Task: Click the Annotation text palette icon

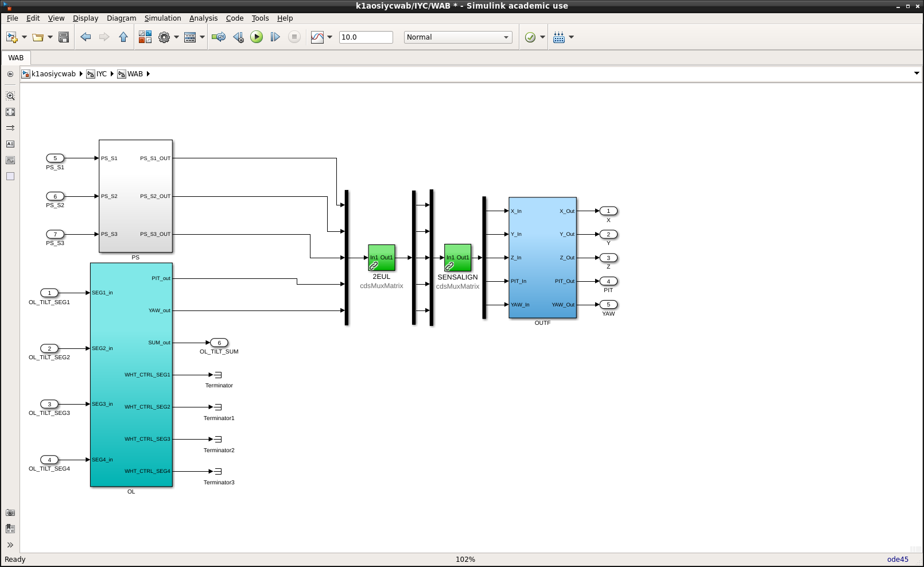Action: coord(10,144)
